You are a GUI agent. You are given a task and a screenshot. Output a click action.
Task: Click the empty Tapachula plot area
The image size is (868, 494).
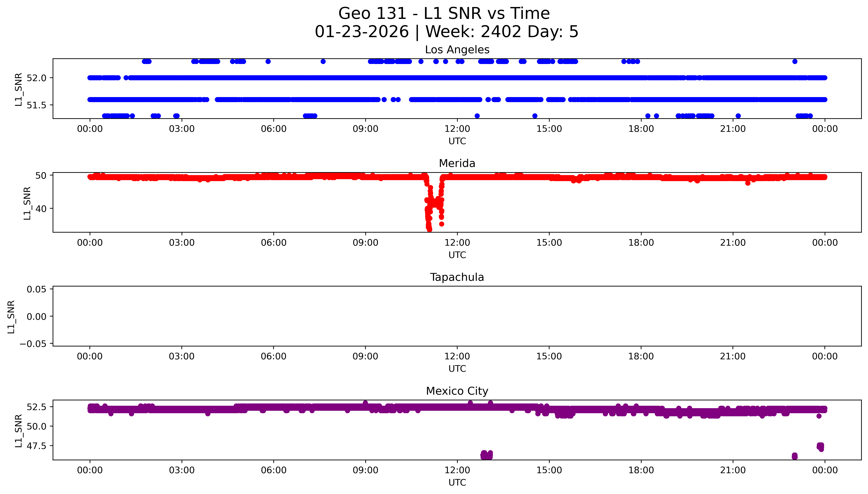point(457,316)
